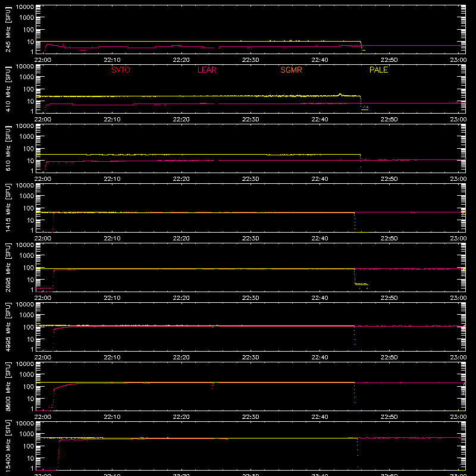The width and height of the screenshot is (476, 476).
Task: Click 22:40 tick label below 4995 MHz panel
Action: click(320, 358)
